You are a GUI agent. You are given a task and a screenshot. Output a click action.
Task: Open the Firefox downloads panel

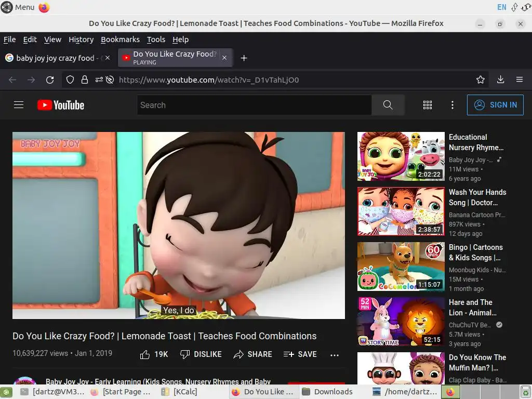tap(500, 79)
